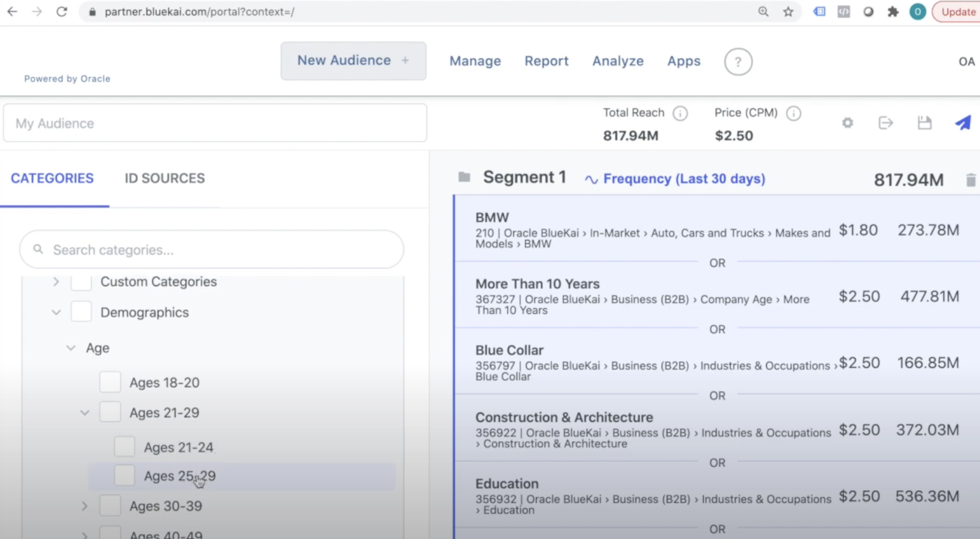Click the Frequency wave icon
Screen dimensions: 980x539
(591, 180)
